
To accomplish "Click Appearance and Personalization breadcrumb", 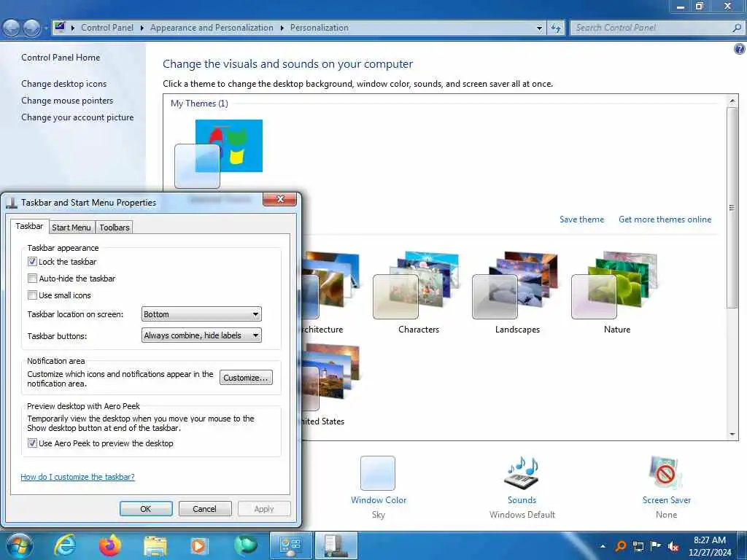I will click(x=212, y=28).
